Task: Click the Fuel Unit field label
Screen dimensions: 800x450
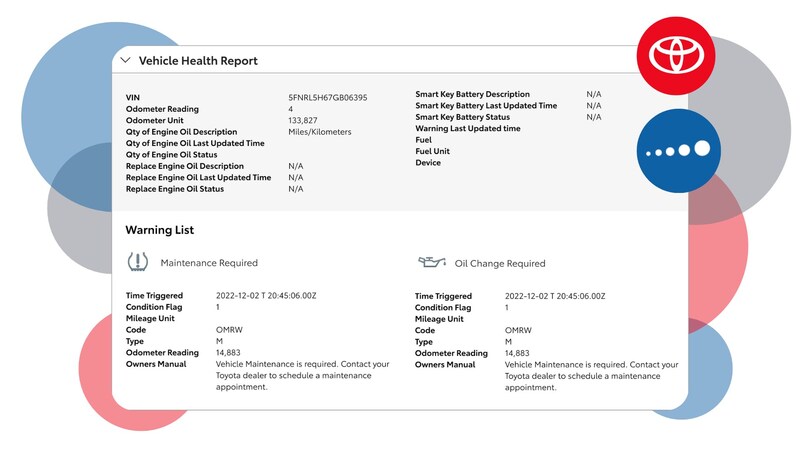Action: point(433,151)
